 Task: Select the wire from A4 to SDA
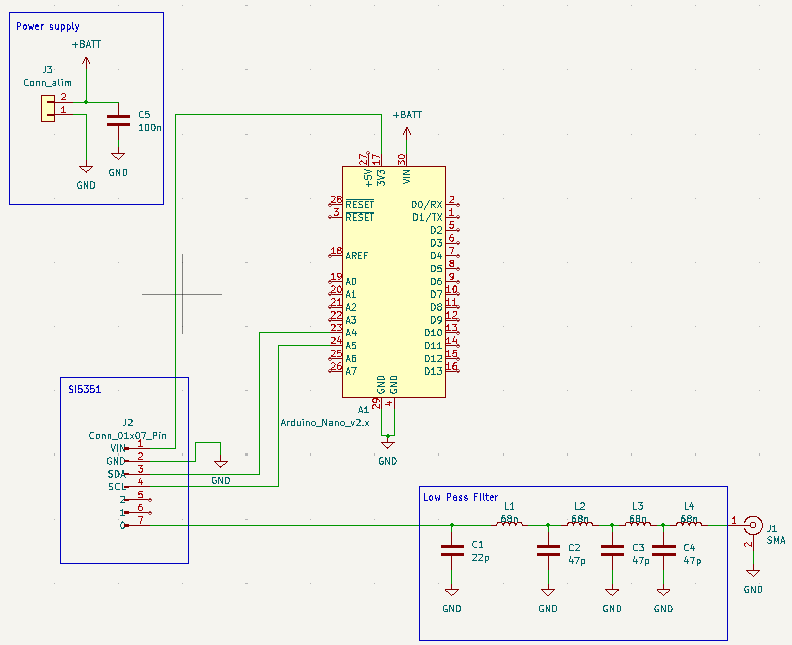pyautogui.click(x=259, y=404)
